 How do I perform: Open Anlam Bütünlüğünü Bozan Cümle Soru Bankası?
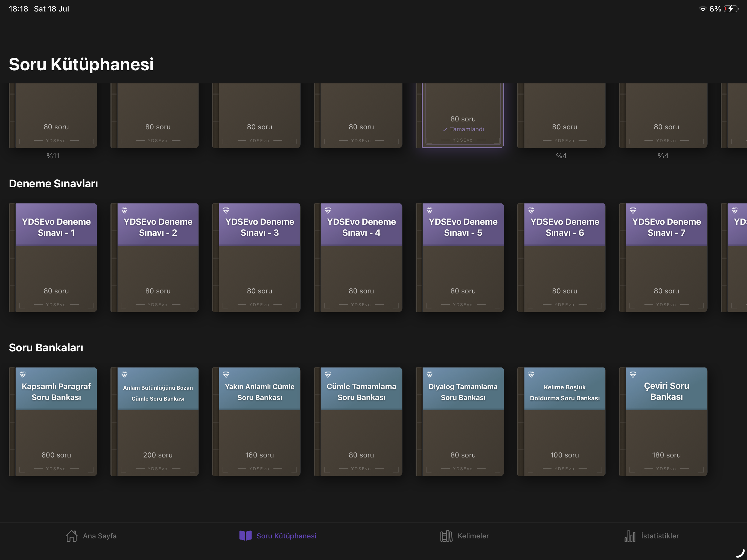155,422
